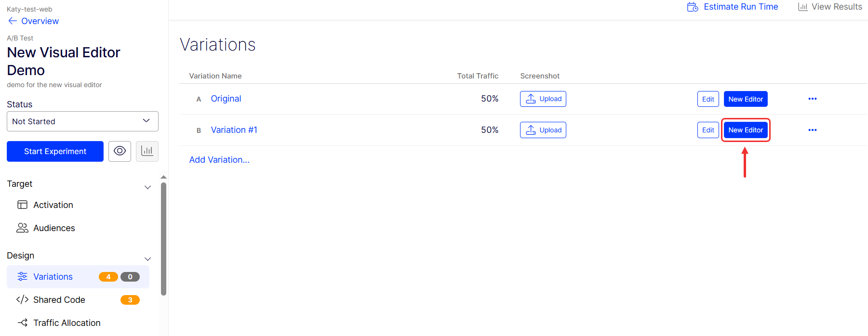This screenshot has width=868, height=336.
Task: Open three-dots menu for Variation #1
Action: [812, 130]
